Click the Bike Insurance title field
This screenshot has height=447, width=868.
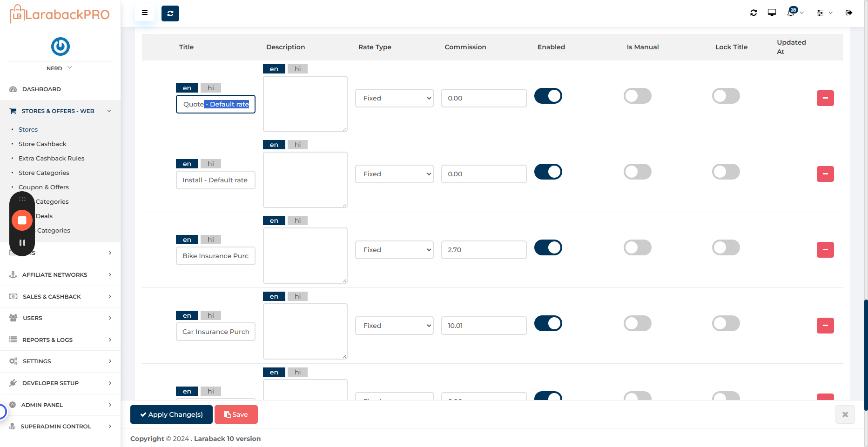pyautogui.click(x=215, y=256)
